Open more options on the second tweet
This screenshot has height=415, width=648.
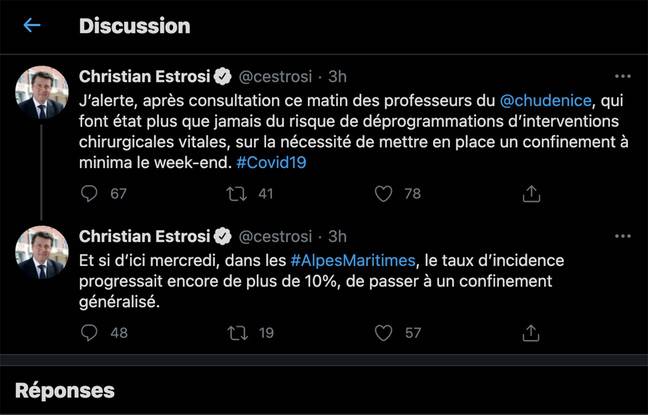(x=622, y=237)
